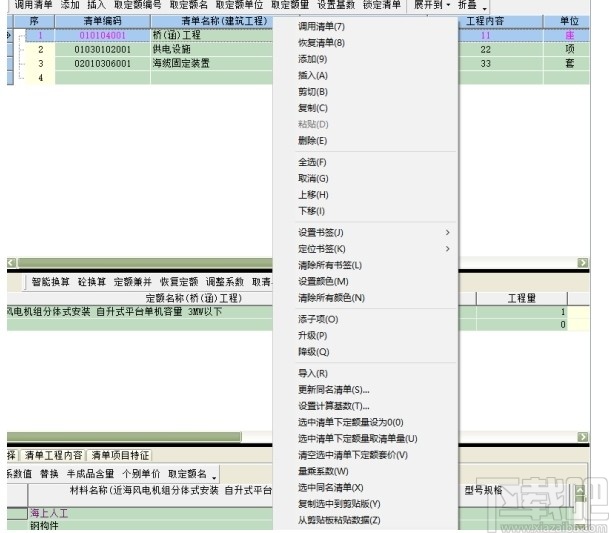Choose 量乘系数(W) in the context menu

(x=323, y=471)
